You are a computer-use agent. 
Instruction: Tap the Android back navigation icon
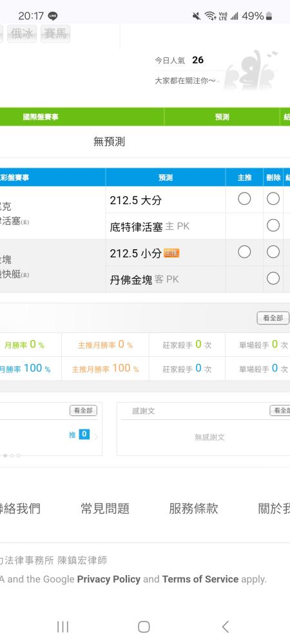click(x=225, y=627)
